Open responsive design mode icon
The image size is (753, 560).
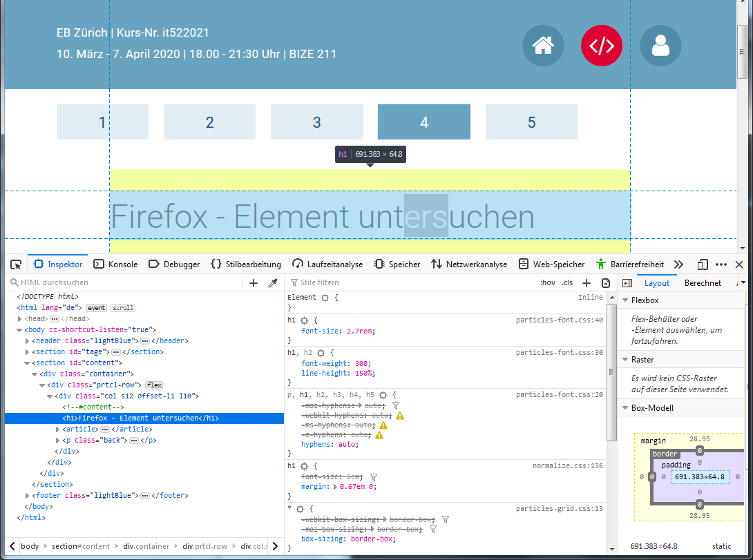click(703, 264)
